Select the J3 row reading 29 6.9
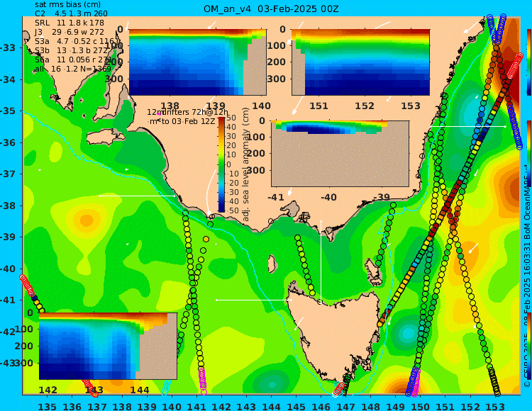 coord(70,32)
